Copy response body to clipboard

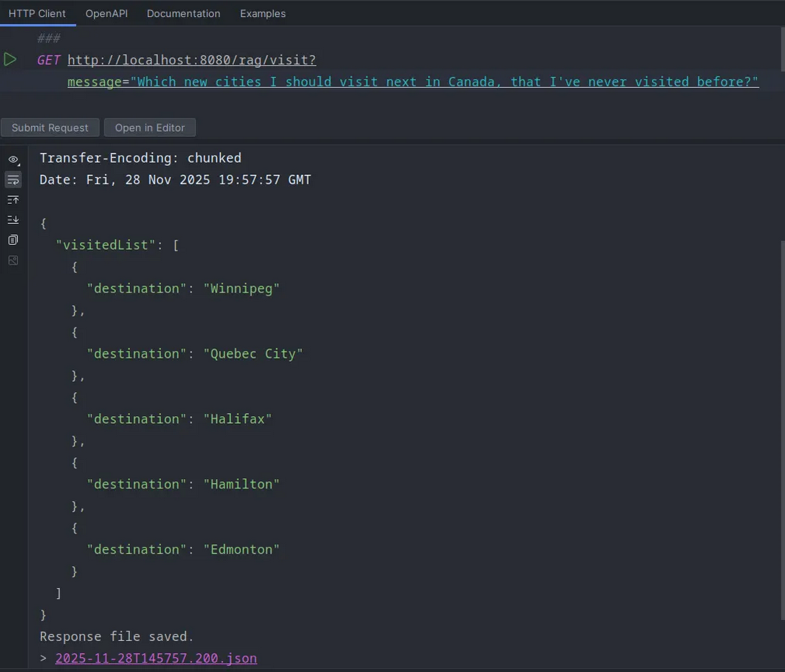(13, 240)
